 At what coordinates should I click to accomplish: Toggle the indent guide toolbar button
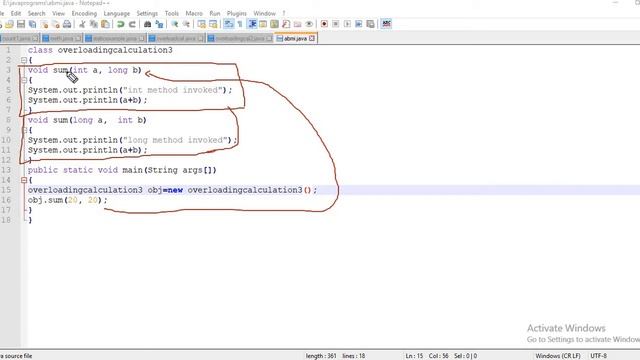(x=252, y=24)
